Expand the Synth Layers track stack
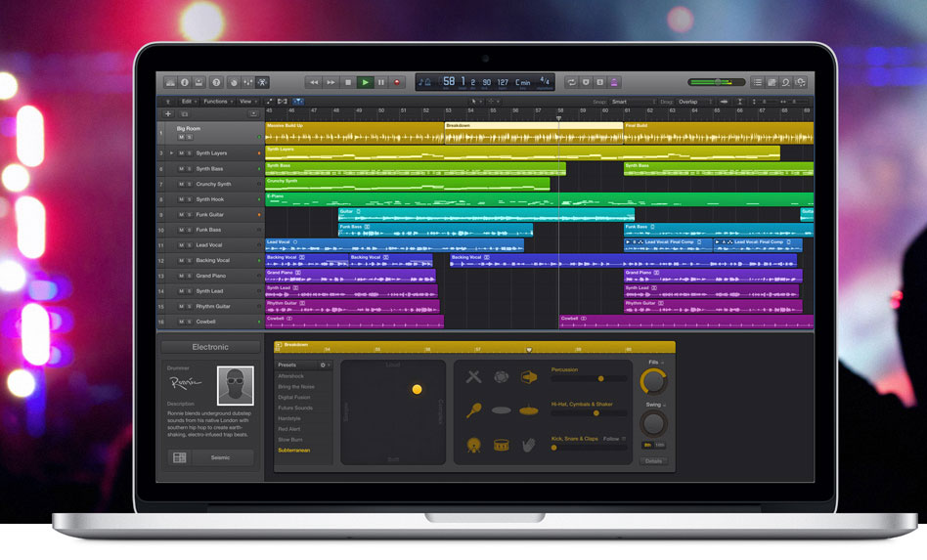 [171, 153]
